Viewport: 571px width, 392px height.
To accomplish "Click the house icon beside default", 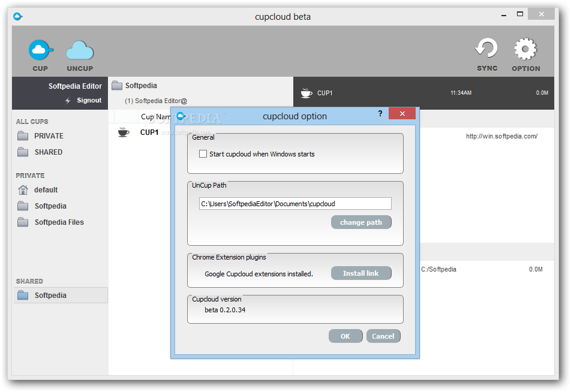I will point(23,189).
